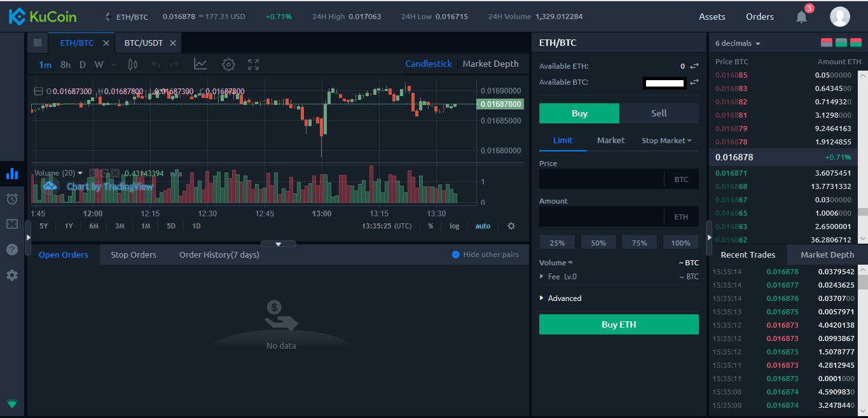Toggle fullscreen chart mode
868x418 pixels.
(253, 64)
